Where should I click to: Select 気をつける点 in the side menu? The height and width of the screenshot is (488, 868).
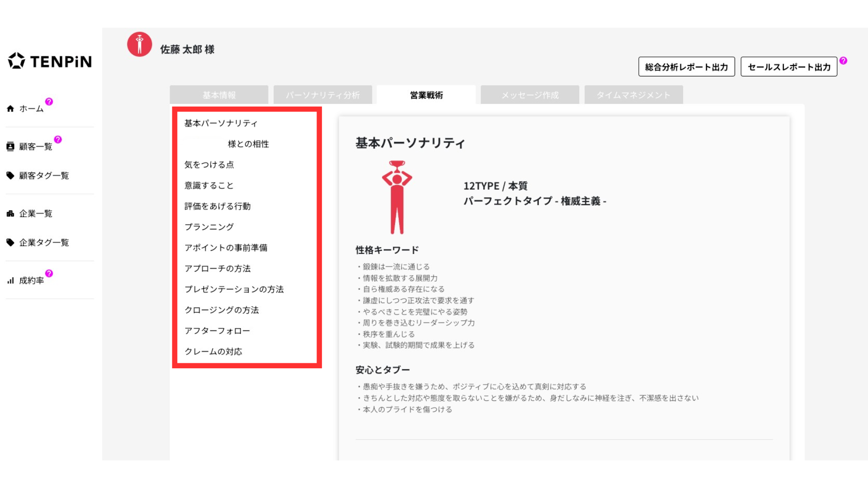209,164
